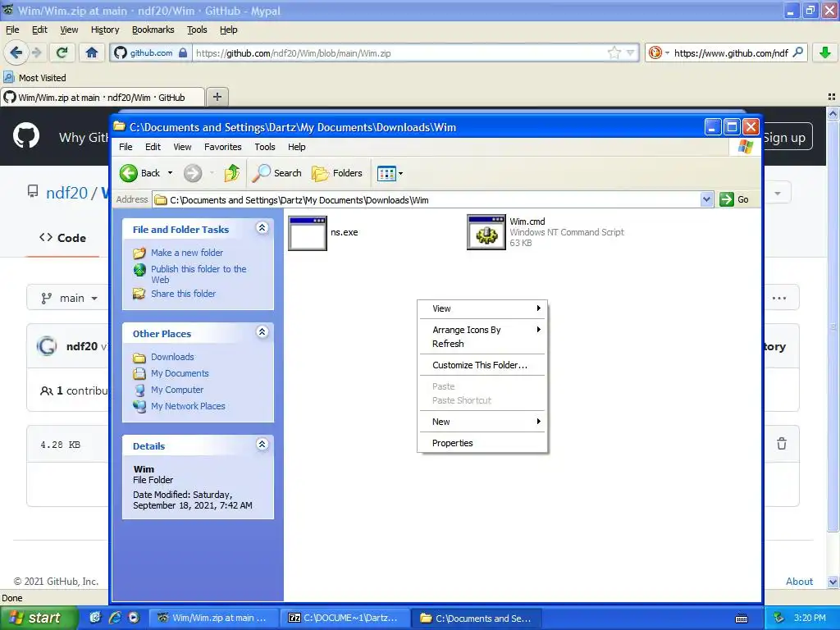
Task: Open the Code tab on GitHub page
Action: (62, 238)
